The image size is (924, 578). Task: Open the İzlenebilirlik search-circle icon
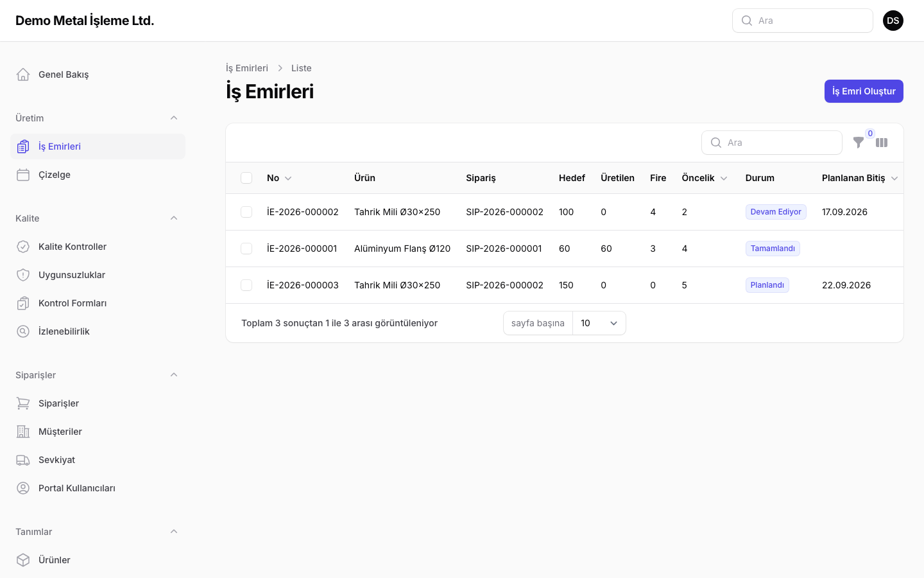(x=23, y=331)
